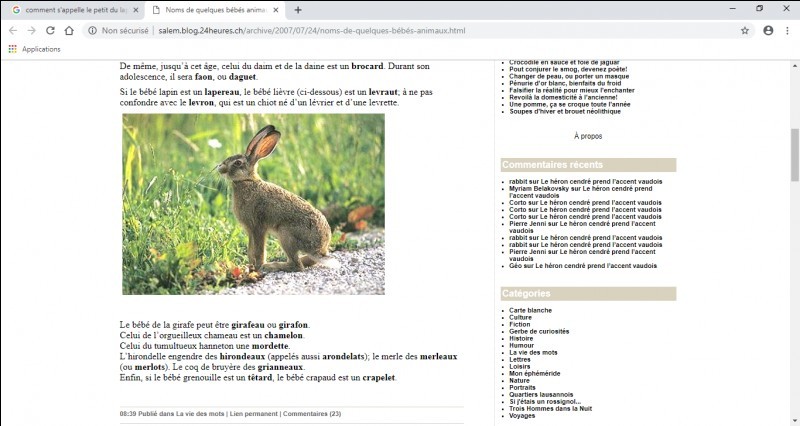This screenshot has width=800, height=426.
Task: Click the hare photo in the article
Action: (x=253, y=204)
